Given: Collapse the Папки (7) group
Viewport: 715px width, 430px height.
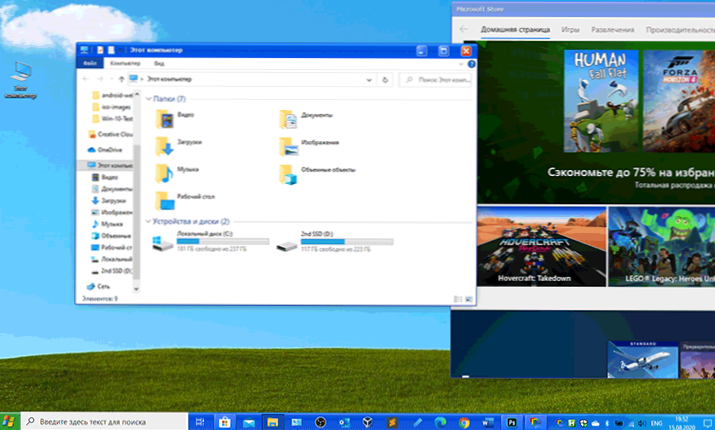Looking at the screenshot, I should (148, 99).
